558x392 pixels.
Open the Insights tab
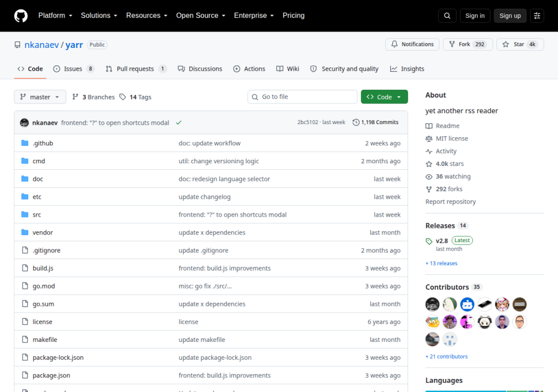(x=407, y=69)
